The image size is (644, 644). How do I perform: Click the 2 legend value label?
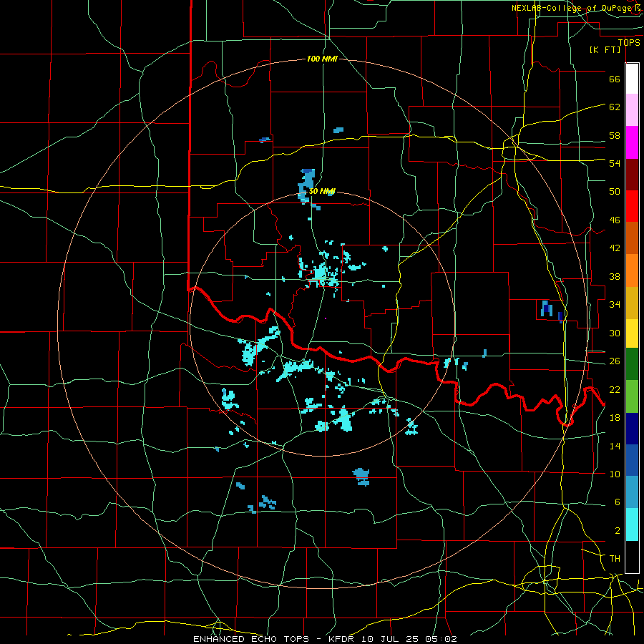[x=617, y=531]
